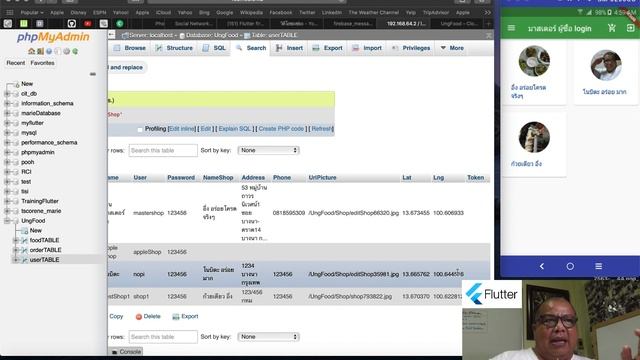This screenshot has height=360, width=640.
Task: Show more bookmarks overflow chevrons
Action: pyautogui.click(x=487, y=13)
